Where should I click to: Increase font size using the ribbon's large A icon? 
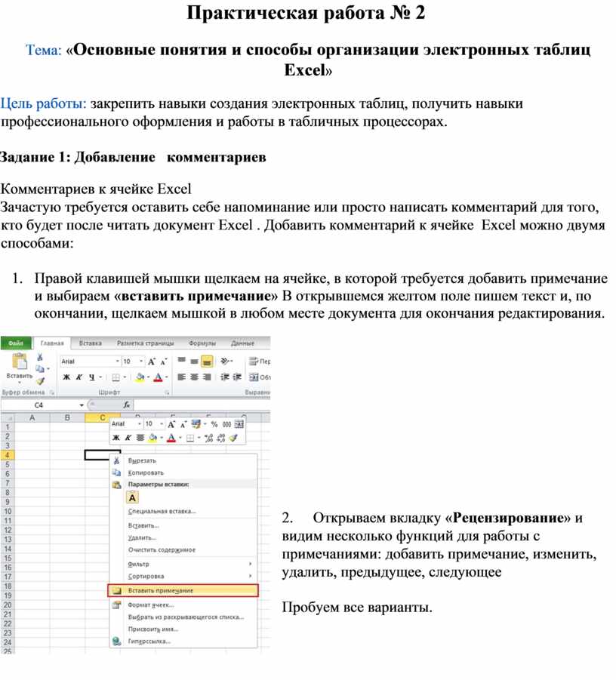tap(152, 362)
